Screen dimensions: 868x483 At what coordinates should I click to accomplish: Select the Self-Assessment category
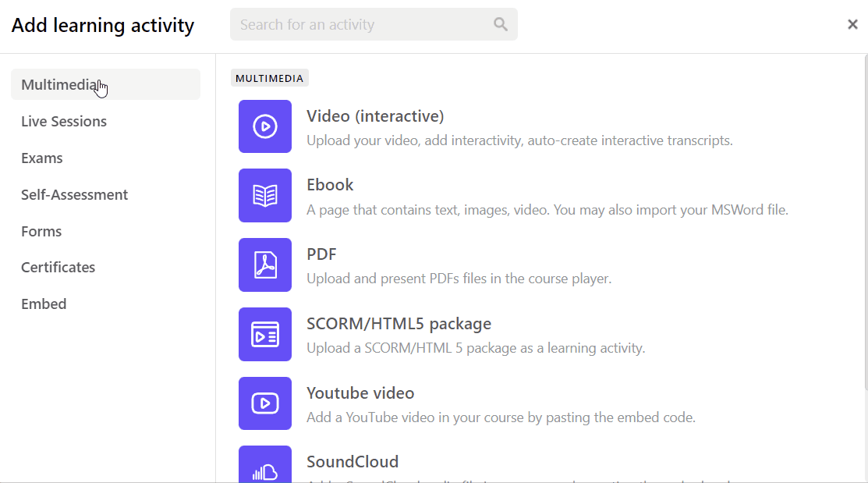[x=74, y=194]
